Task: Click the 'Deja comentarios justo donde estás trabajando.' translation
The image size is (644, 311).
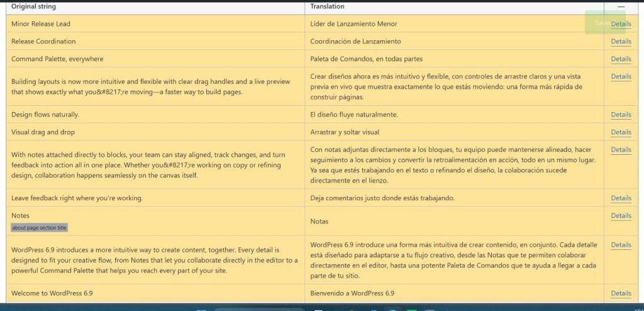Action: 382,198
